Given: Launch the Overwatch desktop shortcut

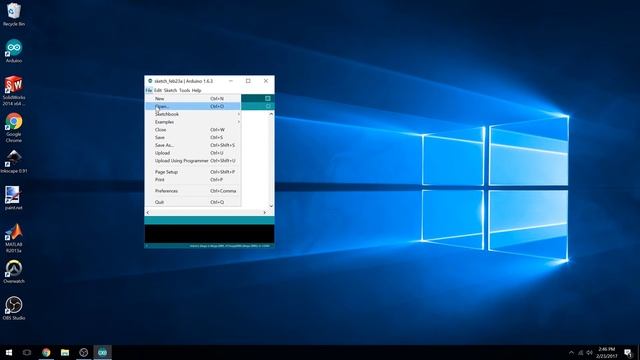Looking at the screenshot, I should coord(13,271).
